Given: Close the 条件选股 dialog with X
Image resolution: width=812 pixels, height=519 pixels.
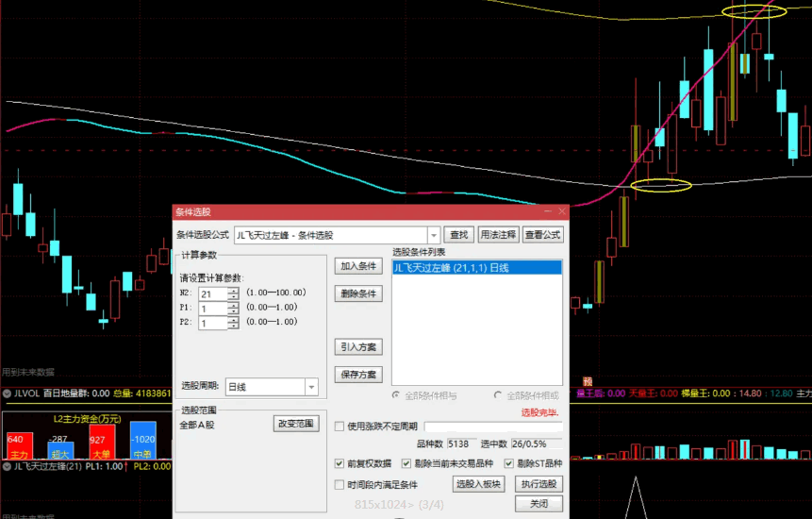Looking at the screenshot, I should (x=562, y=211).
